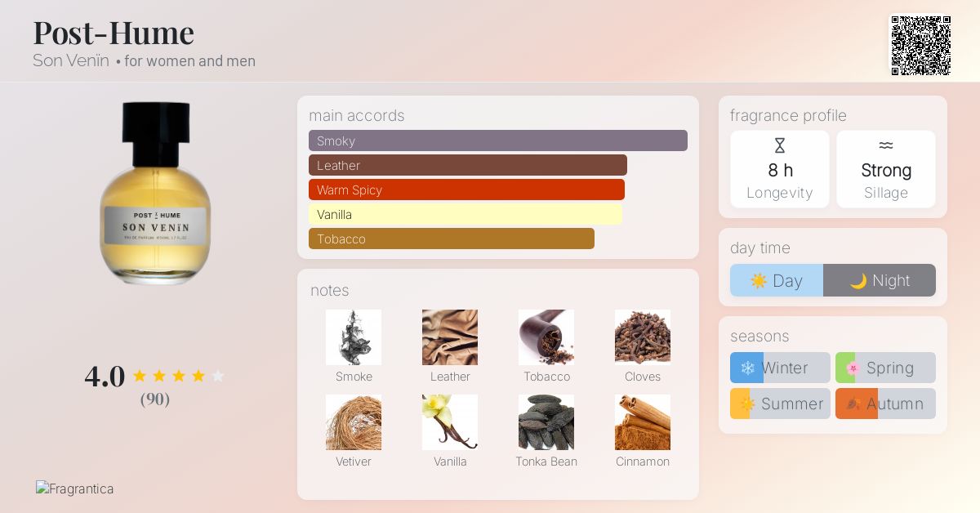The width and height of the screenshot is (980, 513).
Task: Click the Son Venïn perfume bottle image
Action: [155, 194]
